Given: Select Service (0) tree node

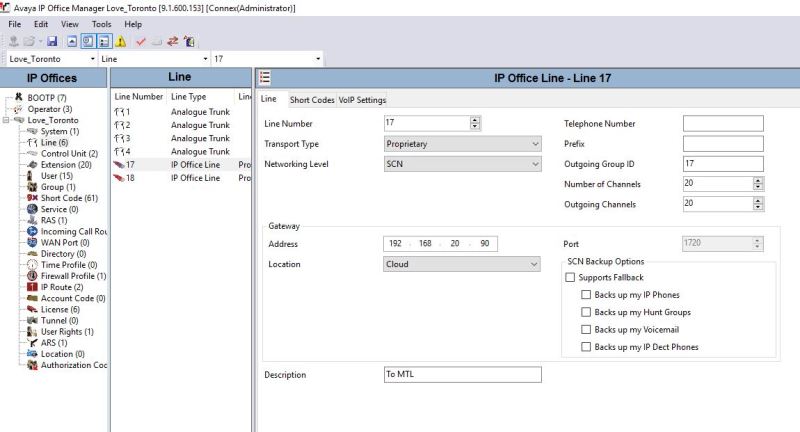Looking at the screenshot, I should click(59, 209).
